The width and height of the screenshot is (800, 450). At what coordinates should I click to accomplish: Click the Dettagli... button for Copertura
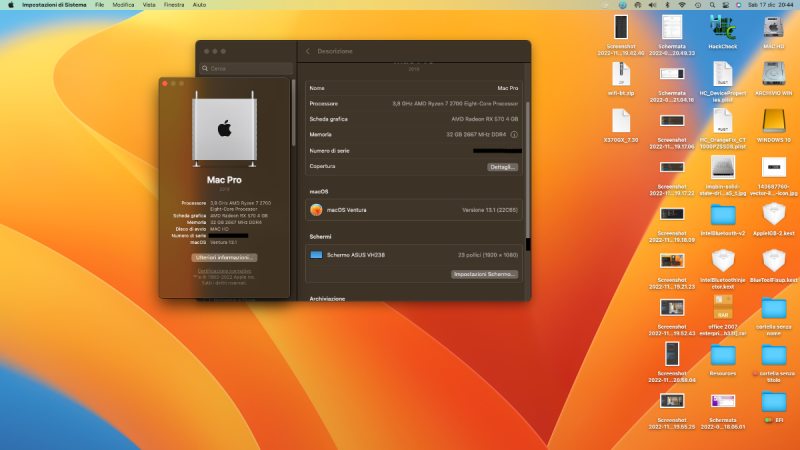[503, 167]
